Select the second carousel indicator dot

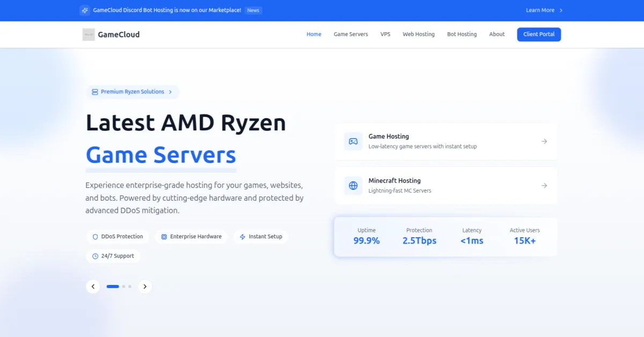point(123,287)
